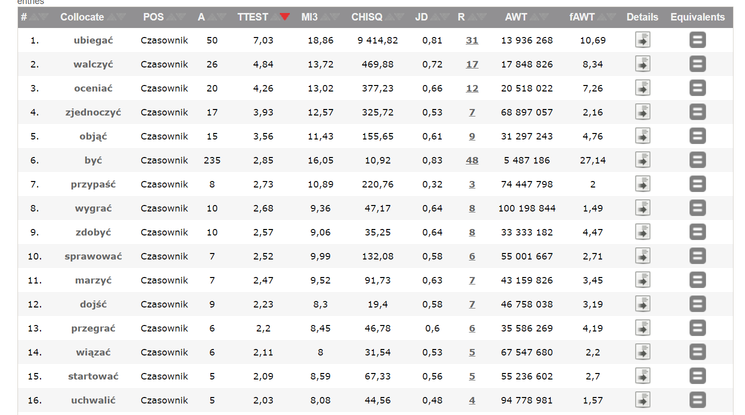
Task: Sort table by the TTEST column
Action: pyautogui.click(x=254, y=17)
